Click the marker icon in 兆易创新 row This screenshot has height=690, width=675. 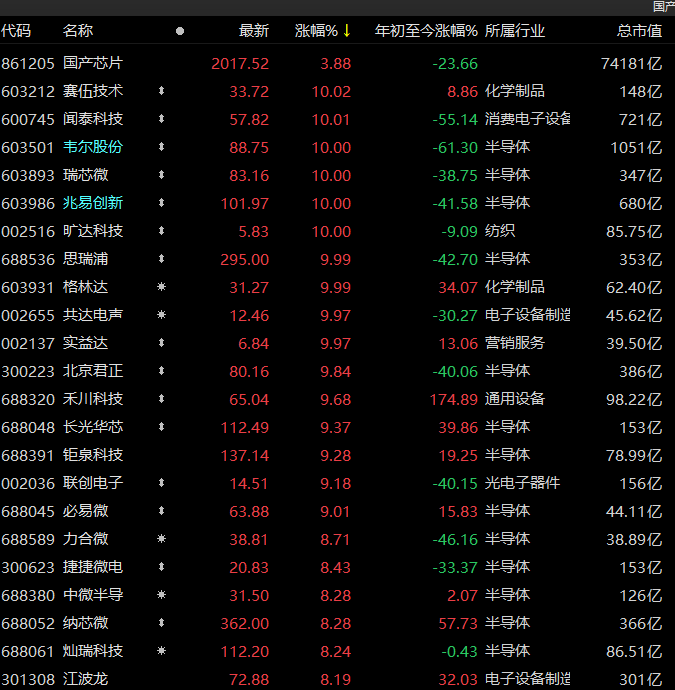click(161, 203)
